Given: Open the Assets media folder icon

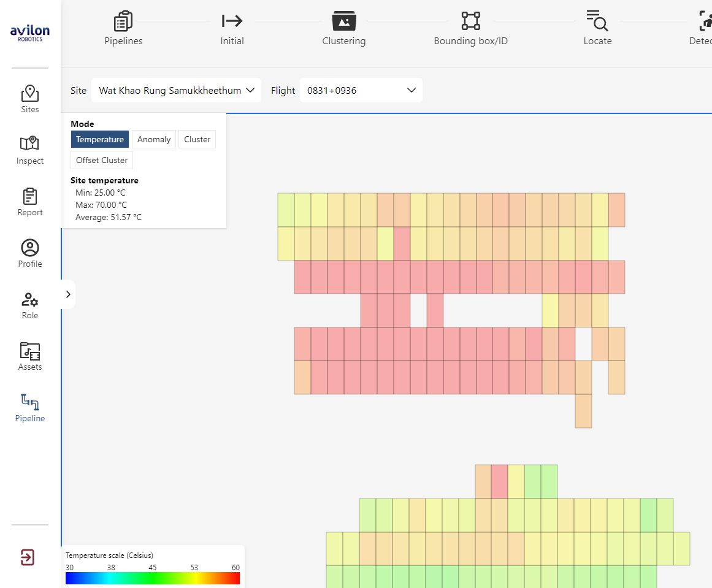Looking at the screenshot, I should click(x=30, y=351).
